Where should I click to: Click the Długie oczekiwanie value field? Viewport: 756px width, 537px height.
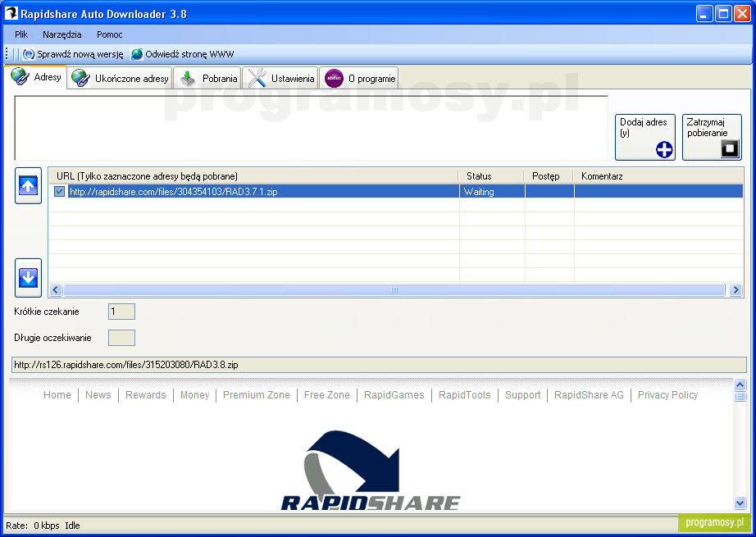(121, 338)
